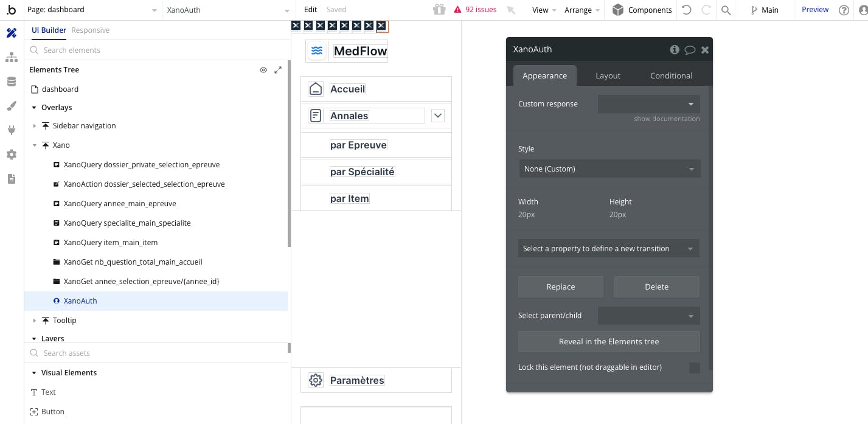Toggle Elements Tree eye visibility icon

pos(263,70)
